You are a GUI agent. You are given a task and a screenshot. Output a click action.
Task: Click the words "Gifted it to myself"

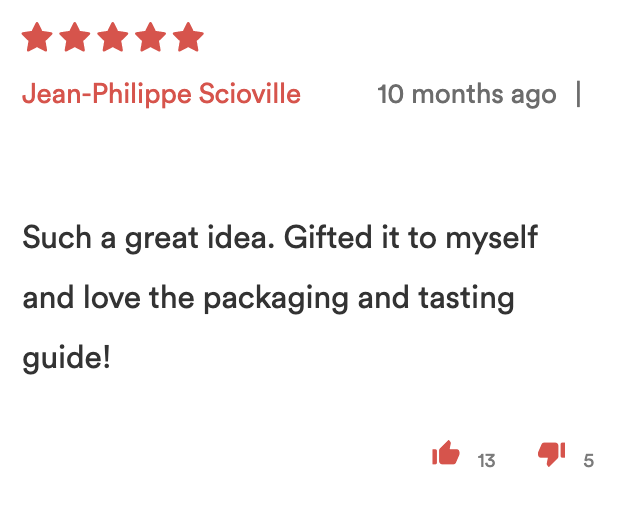click(x=411, y=238)
